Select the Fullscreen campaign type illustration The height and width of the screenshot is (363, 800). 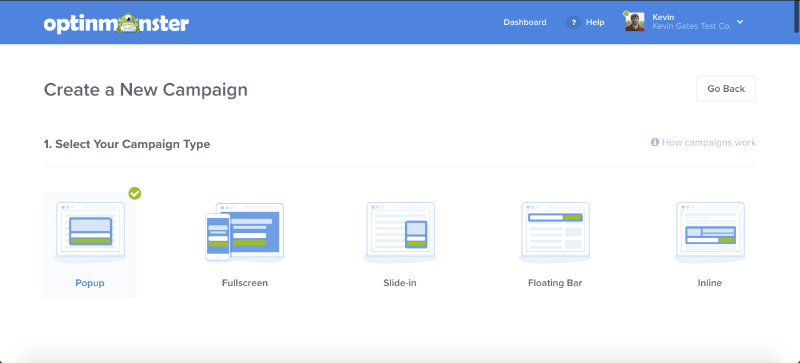click(244, 232)
